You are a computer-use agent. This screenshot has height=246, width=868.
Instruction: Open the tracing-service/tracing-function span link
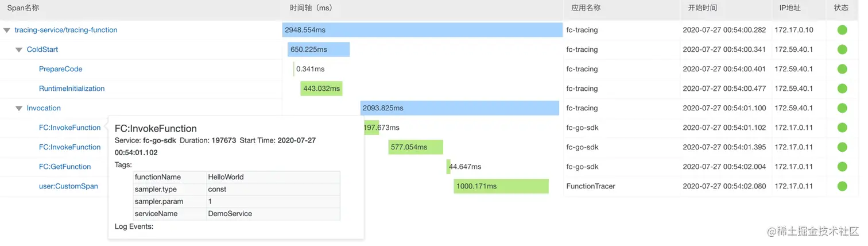[x=66, y=30]
